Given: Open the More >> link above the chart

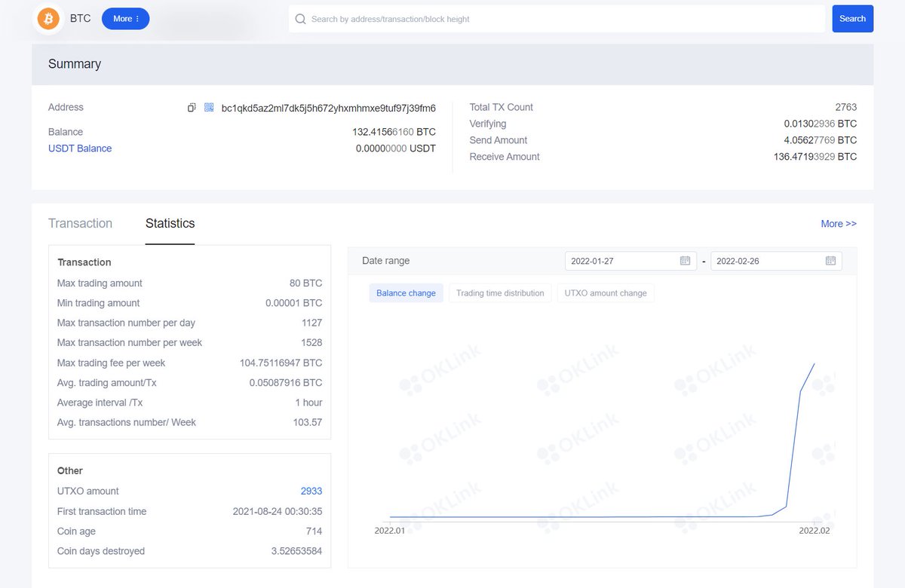Looking at the screenshot, I should (838, 223).
